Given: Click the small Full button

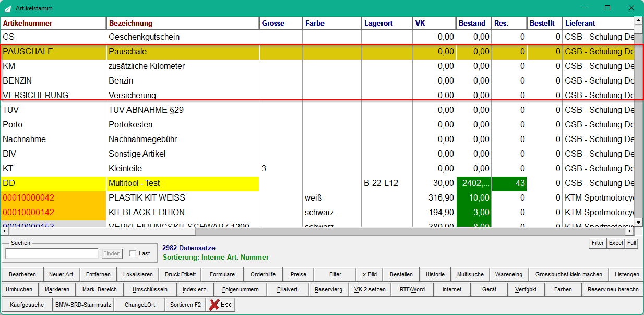Looking at the screenshot, I should [x=631, y=243].
